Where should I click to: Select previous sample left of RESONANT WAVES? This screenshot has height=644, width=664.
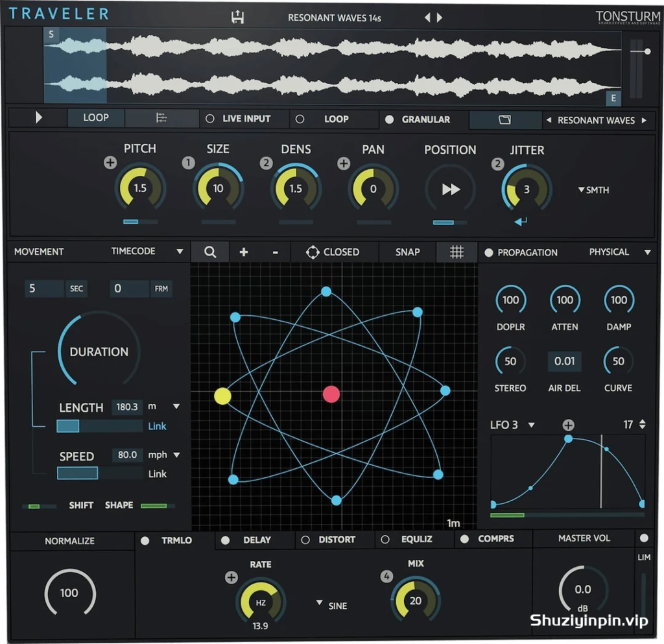pyautogui.click(x=549, y=120)
